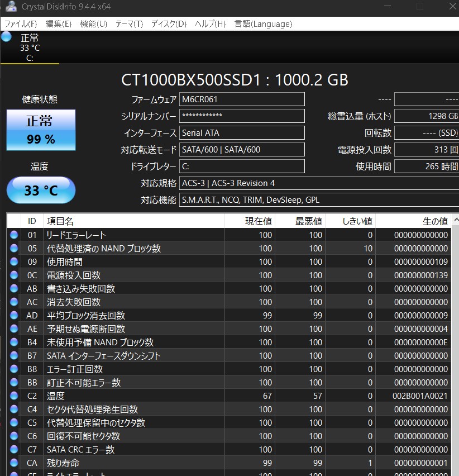Open the 言語(Language) menu
Image resolution: width=459 pixels, height=476 pixels.
tap(263, 24)
